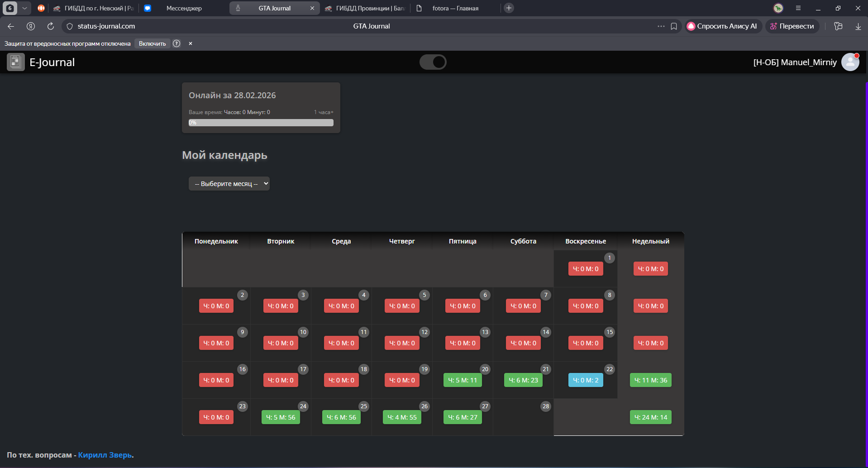This screenshot has height=468, width=868.
Task: Click the help question mark icon
Action: click(176, 43)
